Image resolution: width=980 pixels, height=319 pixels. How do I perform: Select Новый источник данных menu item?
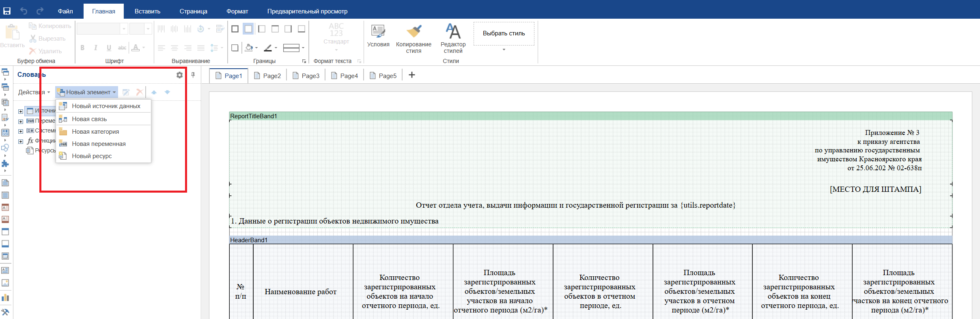click(103, 106)
